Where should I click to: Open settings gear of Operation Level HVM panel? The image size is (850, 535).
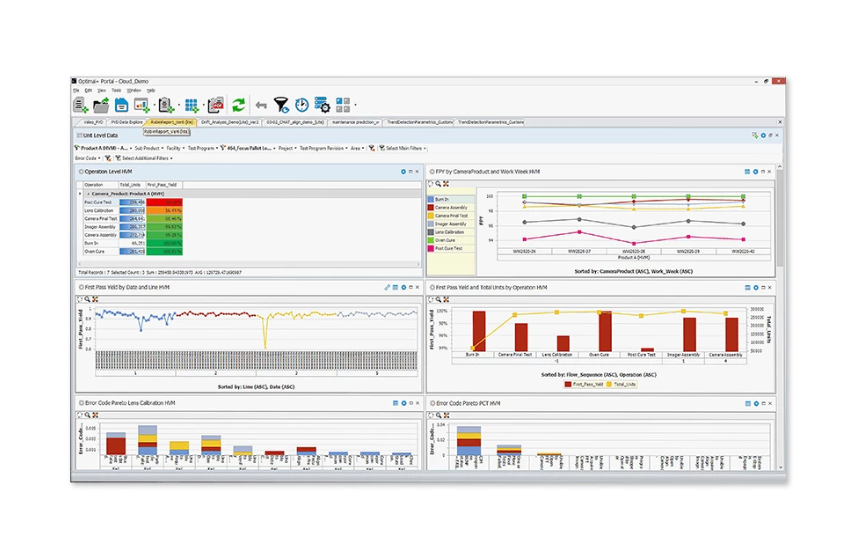(403, 172)
